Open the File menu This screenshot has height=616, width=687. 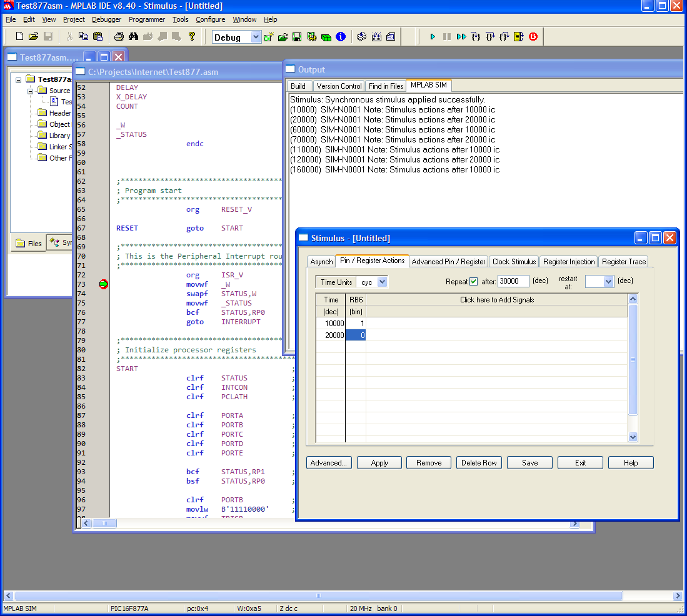click(11, 19)
